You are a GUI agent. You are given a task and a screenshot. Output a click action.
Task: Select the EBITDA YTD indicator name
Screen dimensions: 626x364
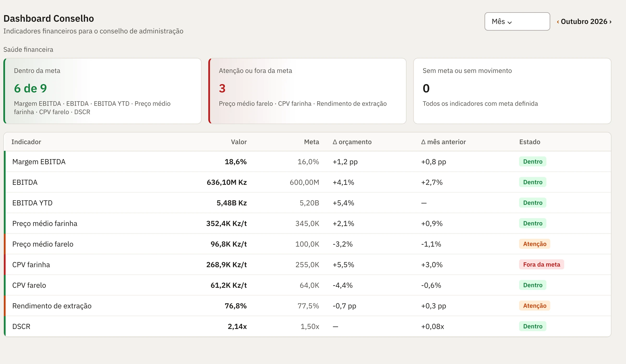coord(32,203)
